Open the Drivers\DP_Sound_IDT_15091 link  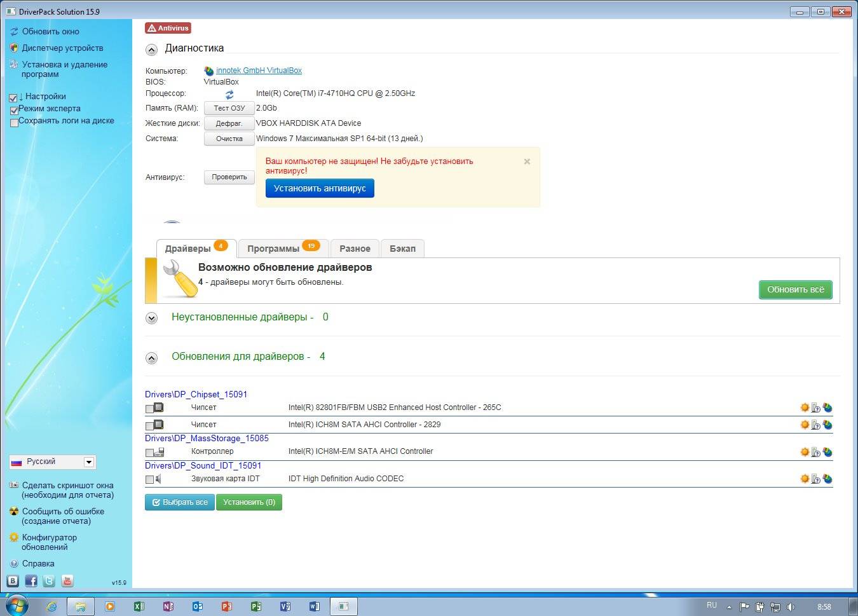[x=203, y=465]
